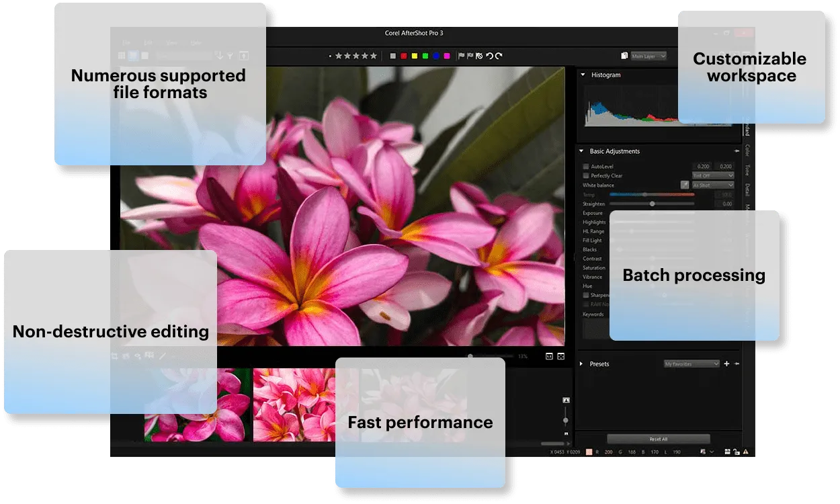
Task: Select the white balance eyedropper tool
Action: point(684,185)
